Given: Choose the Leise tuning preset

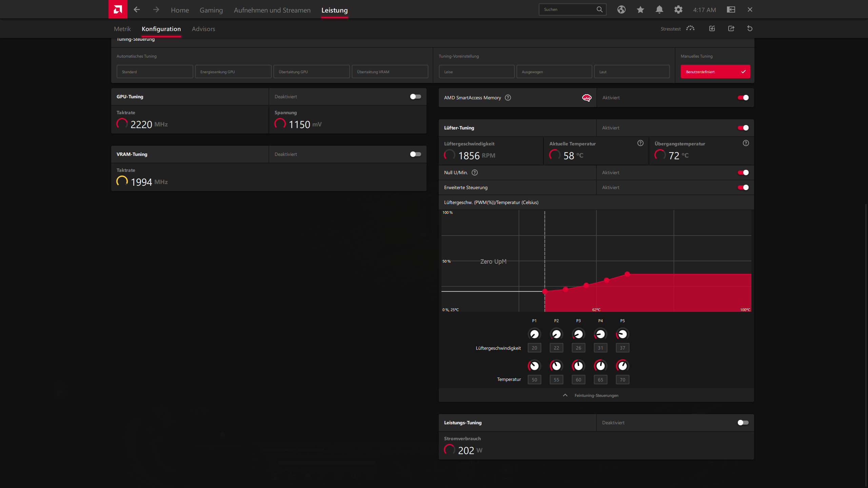Looking at the screenshot, I should (476, 72).
